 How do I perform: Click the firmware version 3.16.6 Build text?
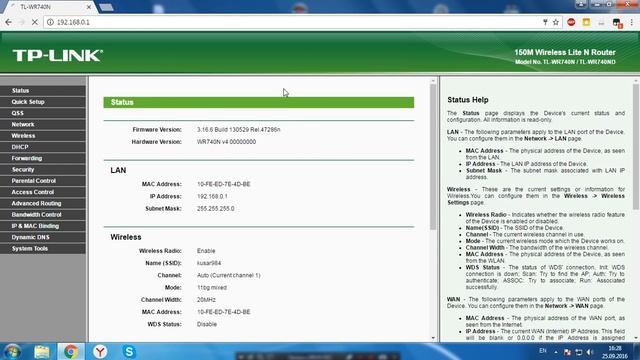point(238,130)
